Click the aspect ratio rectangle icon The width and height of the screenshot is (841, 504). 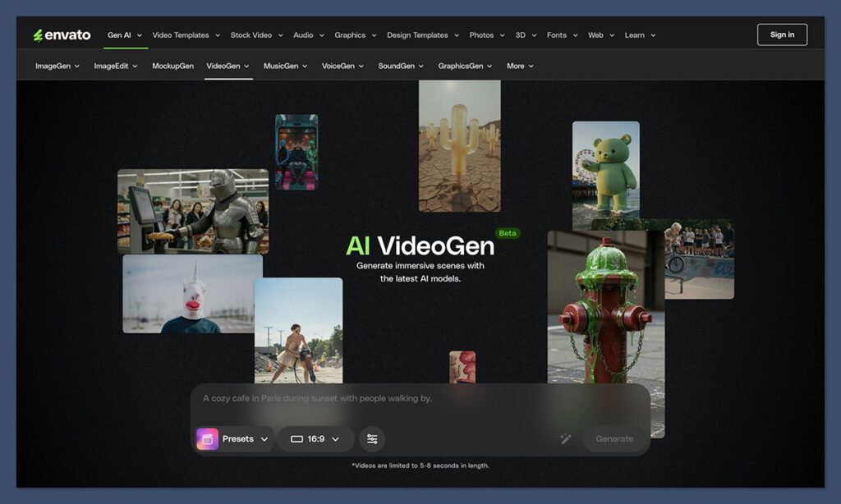point(296,438)
